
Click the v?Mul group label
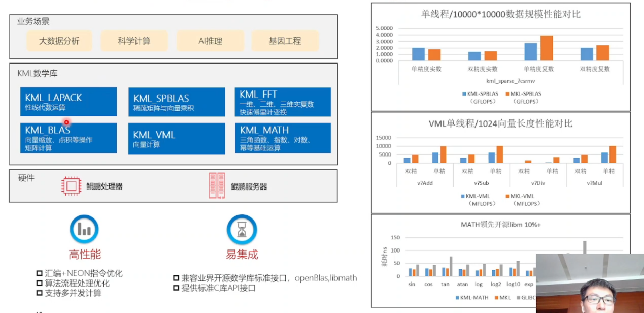click(594, 183)
